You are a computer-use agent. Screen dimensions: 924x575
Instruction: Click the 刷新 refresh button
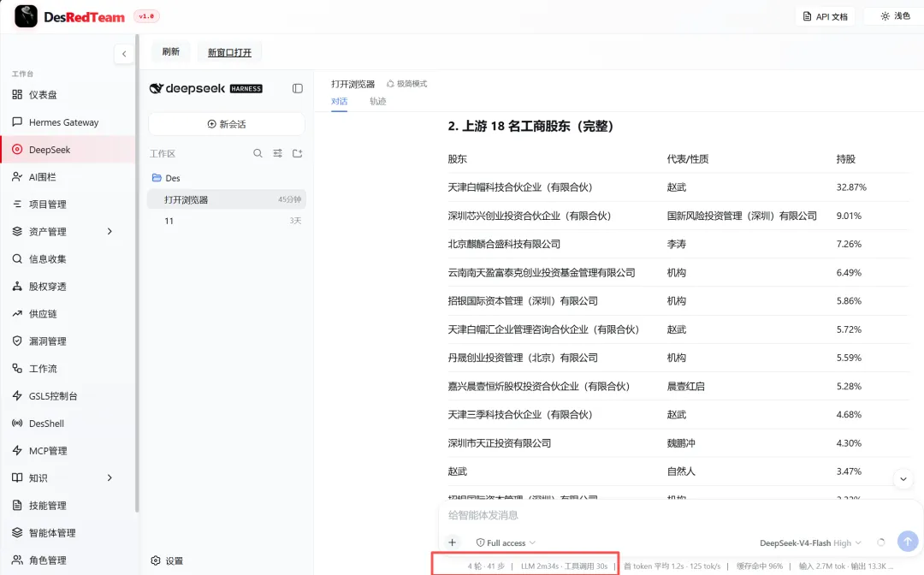[171, 52]
